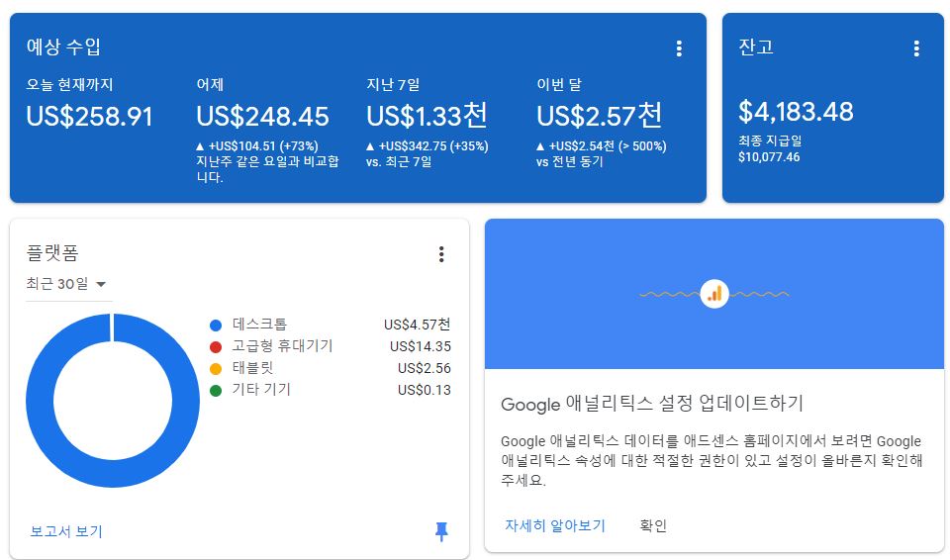Select the 어제 US$248.45 earnings figure
Image resolution: width=950 pixels, height=560 pixels.
(x=262, y=117)
